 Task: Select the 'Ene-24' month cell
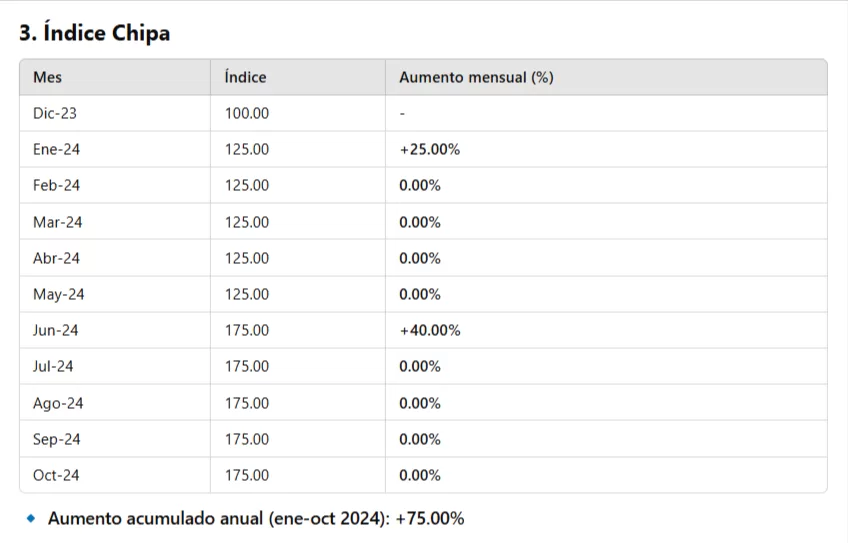pos(56,149)
